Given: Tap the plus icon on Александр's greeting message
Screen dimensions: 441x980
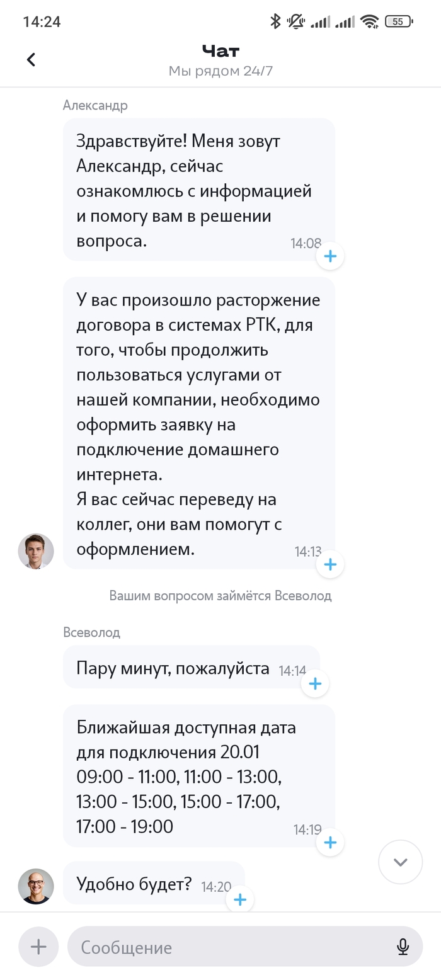Looking at the screenshot, I should (330, 256).
